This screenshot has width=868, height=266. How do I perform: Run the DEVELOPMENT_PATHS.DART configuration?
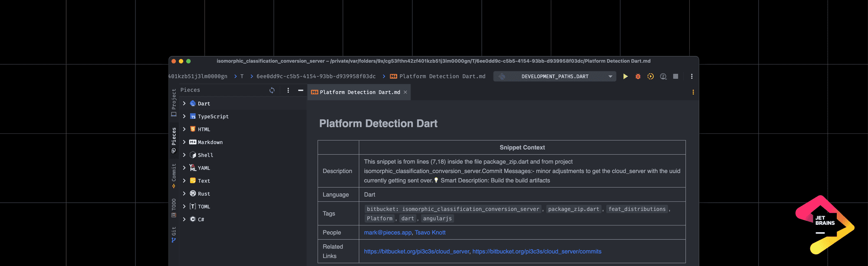(x=625, y=76)
